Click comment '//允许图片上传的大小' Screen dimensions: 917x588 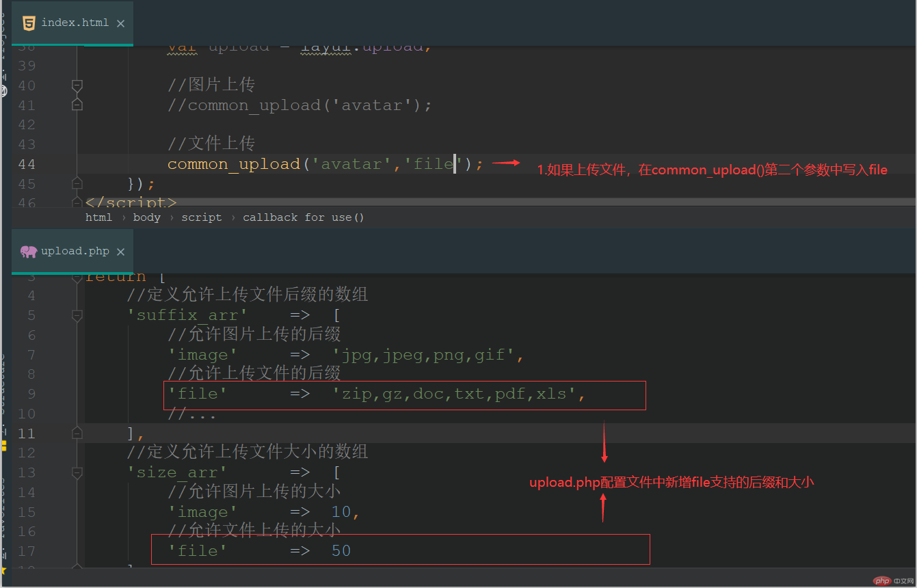(x=254, y=492)
